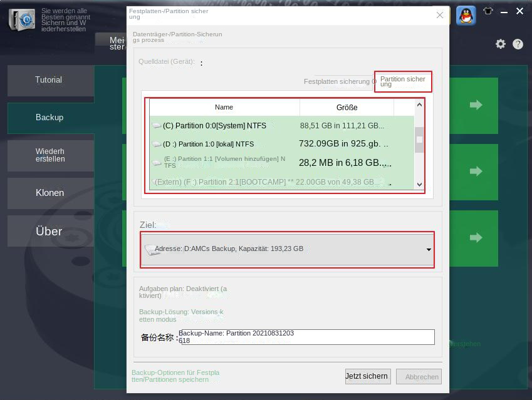The image size is (532, 400).
Task: Expand the Ziel address dropdown
Action: [x=429, y=249]
